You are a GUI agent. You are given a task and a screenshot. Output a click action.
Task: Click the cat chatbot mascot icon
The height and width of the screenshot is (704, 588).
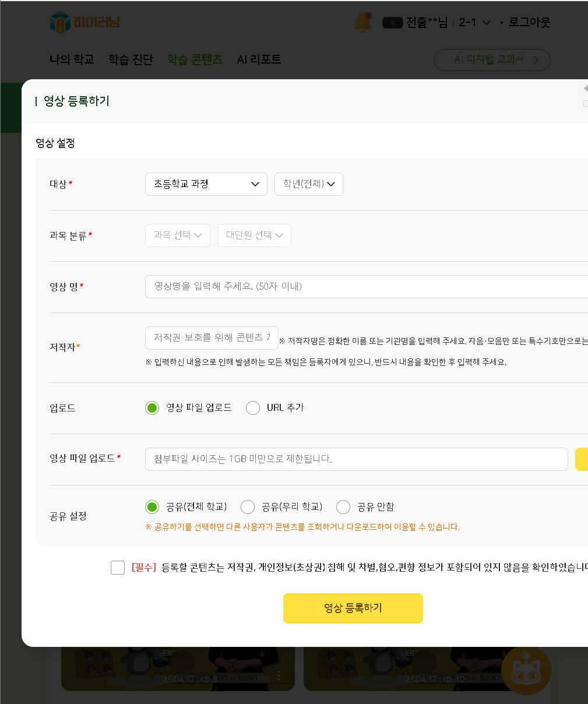(x=526, y=670)
